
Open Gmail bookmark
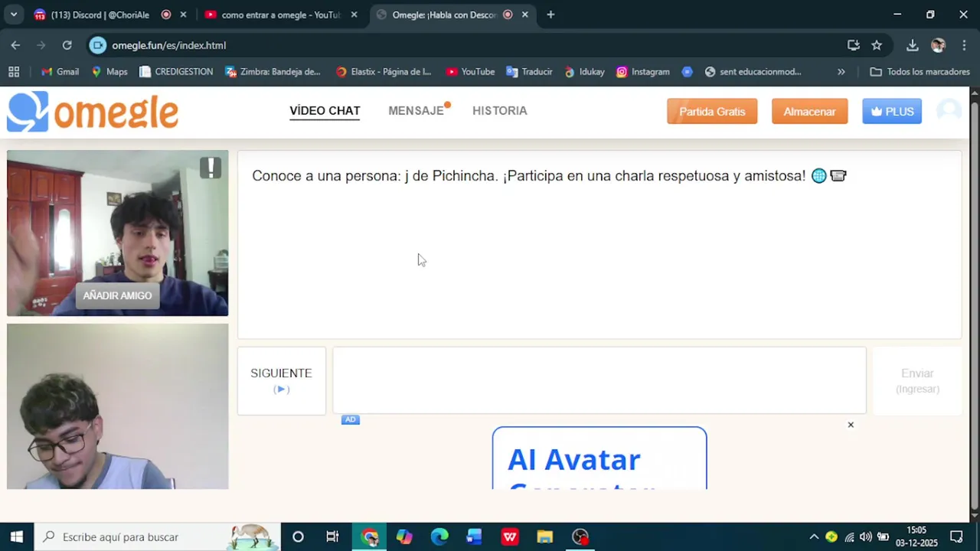coord(60,72)
